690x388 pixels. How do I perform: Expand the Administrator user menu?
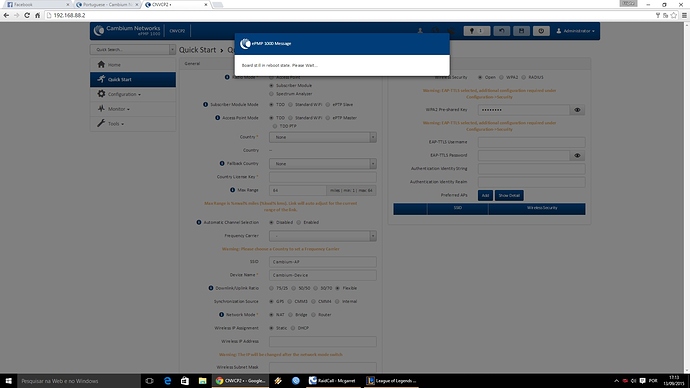576,31
